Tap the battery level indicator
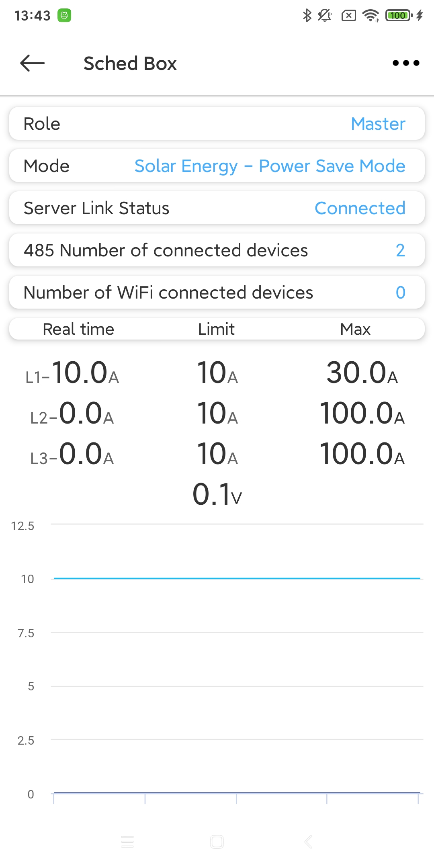This screenshot has width=434, height=868. point(398,16)
